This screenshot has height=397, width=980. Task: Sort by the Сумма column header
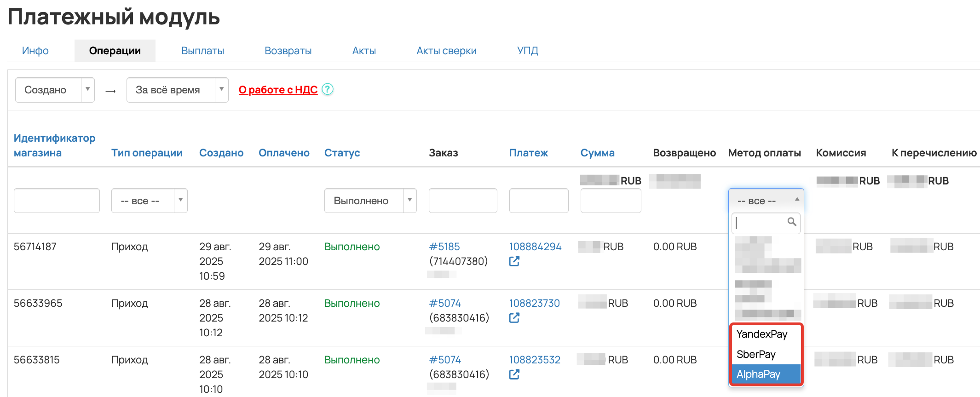click(597, 153)
